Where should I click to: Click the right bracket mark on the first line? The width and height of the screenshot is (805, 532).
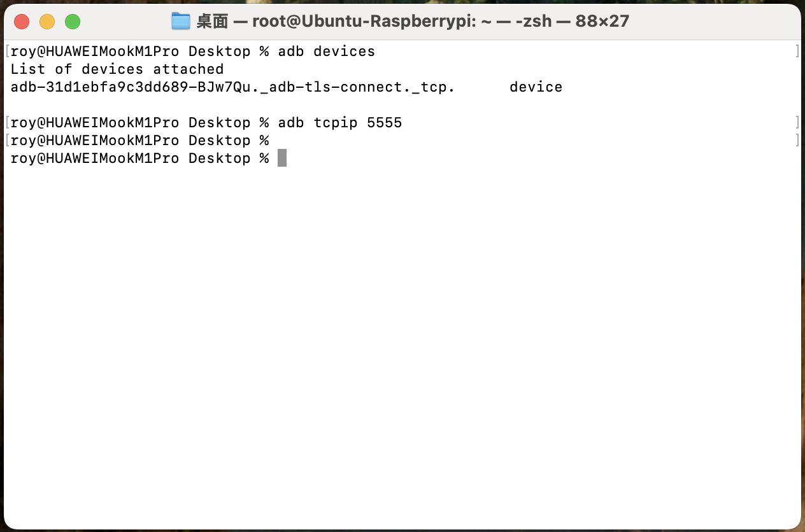797,52
